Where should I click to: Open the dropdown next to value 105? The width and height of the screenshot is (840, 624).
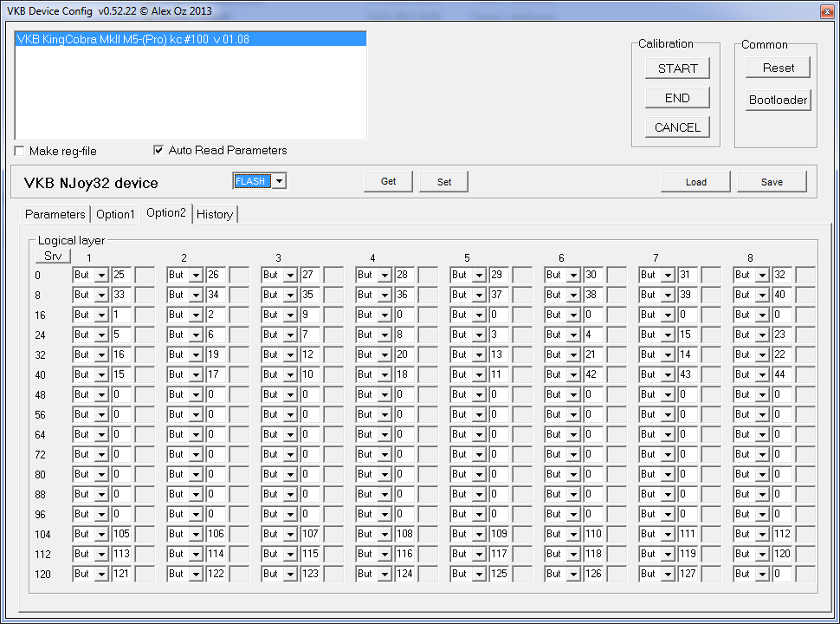(101, 534)
